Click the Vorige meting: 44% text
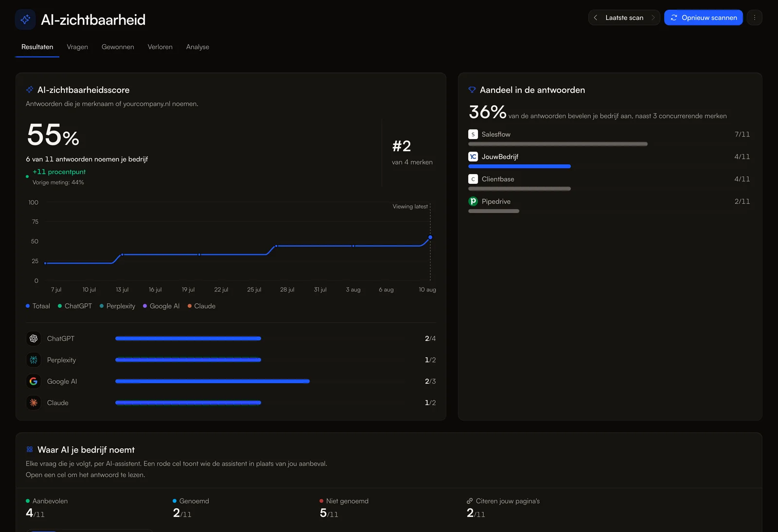The image size is (778, 532). pos(58,182)
